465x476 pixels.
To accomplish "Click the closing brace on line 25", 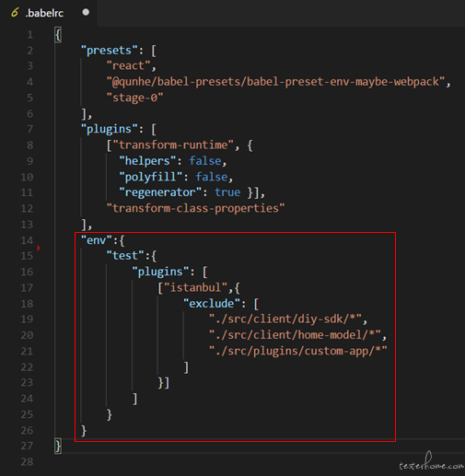I will (x=110, y=414).
